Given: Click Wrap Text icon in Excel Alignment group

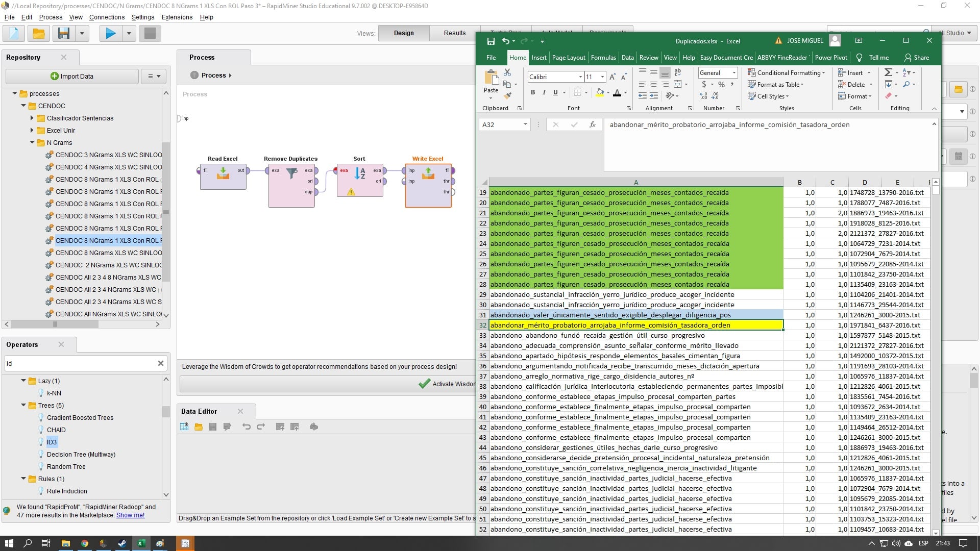Looking at the screenshot, I should point(678,73).
